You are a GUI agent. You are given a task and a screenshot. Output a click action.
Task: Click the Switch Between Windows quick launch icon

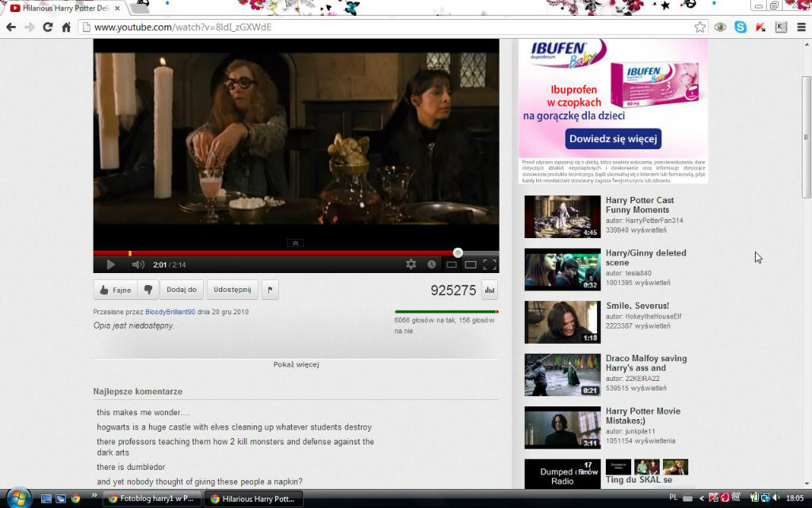(60, 498)
